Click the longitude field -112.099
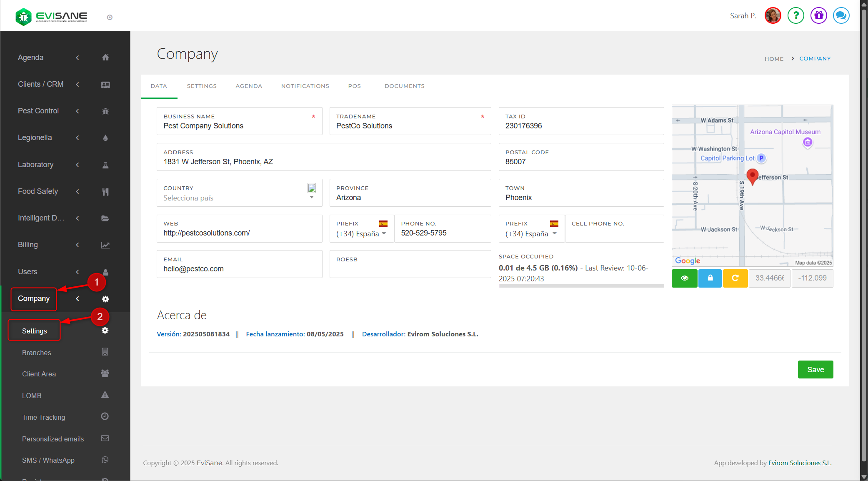The width and height of the screenshot is (868, 481). coord(812,278)
